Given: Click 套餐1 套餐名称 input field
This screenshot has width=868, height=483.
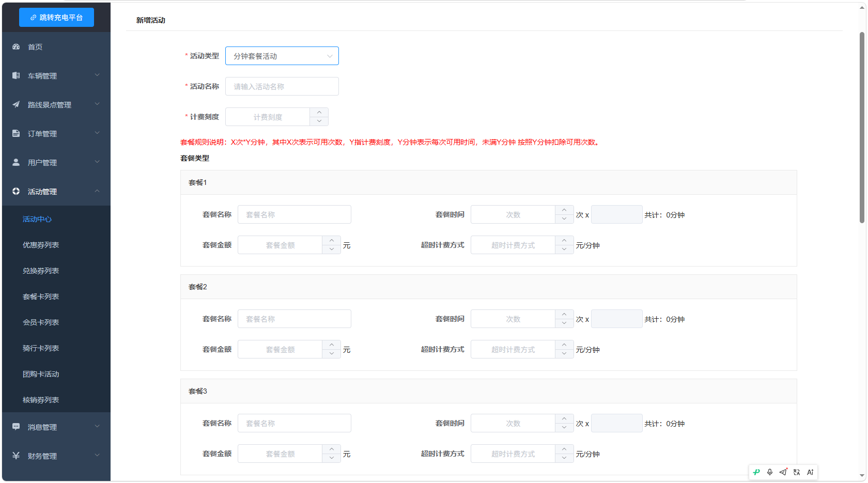Looking at the screenshot, I should (295, 214).
